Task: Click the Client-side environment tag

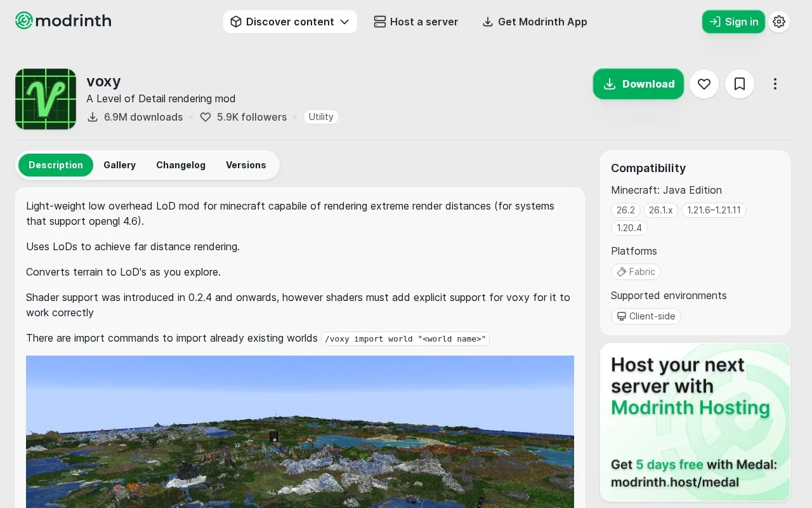Action: point(646,316)
